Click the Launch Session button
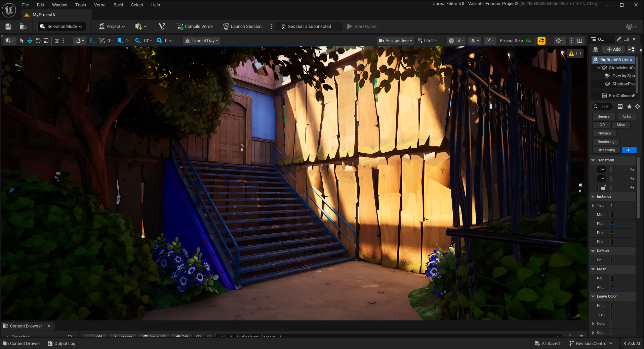The width and height of the screenshot is (644, 349). tap(242, 27)
